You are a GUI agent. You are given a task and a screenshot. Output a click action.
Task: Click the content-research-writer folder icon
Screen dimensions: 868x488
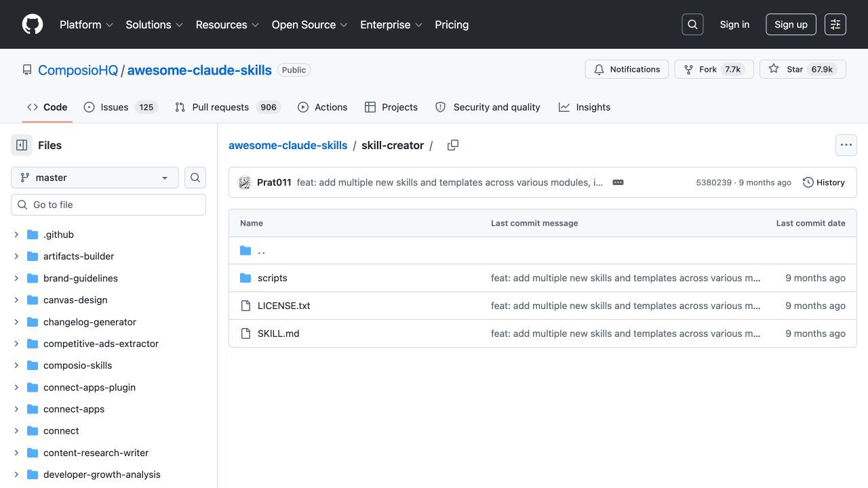[33, 453]
